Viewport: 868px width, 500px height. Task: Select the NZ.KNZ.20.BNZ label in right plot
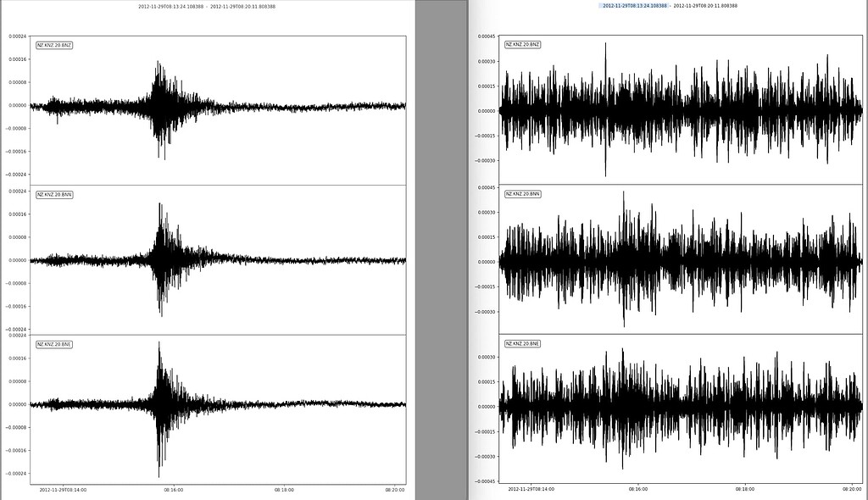[x=522, y=44]
